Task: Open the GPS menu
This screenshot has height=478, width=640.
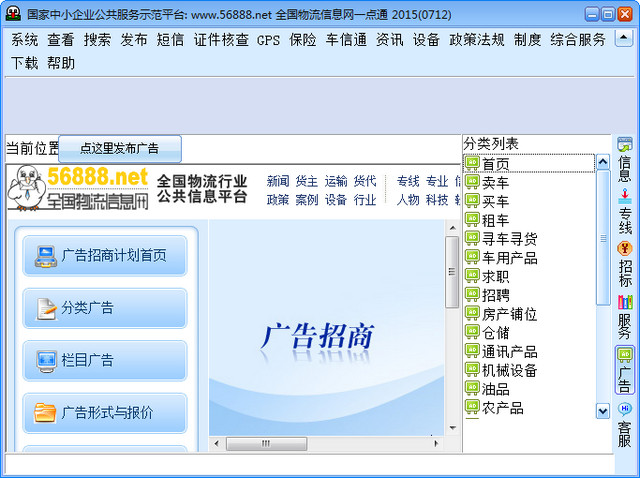Action: point(269,40)
